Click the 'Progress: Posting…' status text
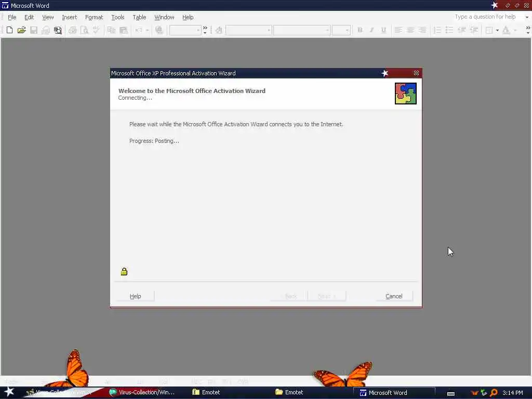The height and width of the screenshot is (399, 532). [154, 141]
